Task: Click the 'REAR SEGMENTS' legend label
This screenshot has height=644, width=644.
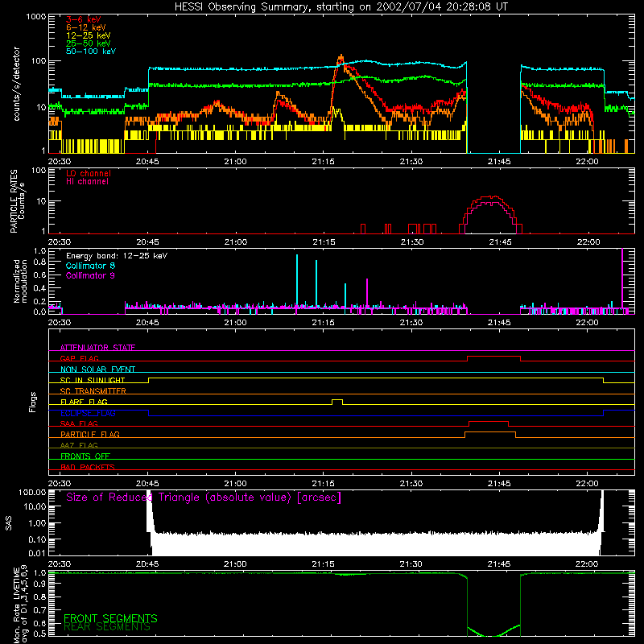Action: (107, 627)
